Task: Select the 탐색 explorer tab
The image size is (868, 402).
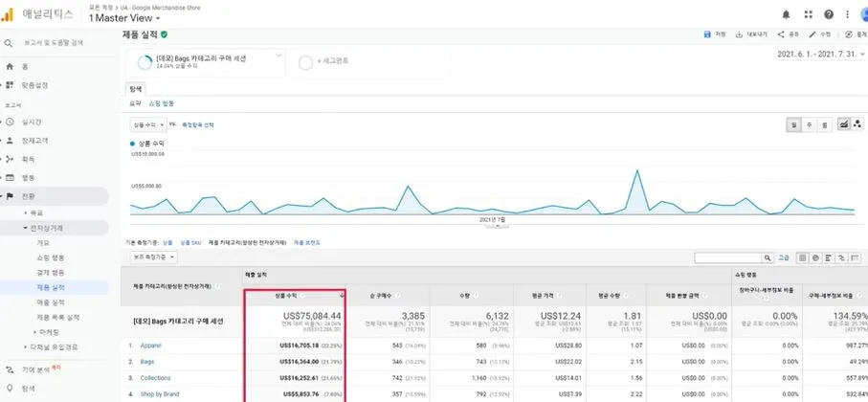Action: point(136,89)
